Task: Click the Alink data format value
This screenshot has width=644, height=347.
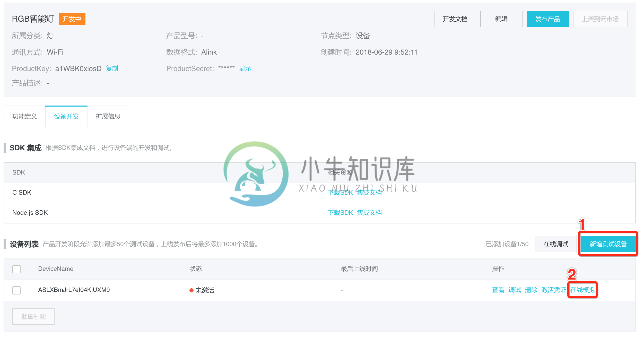Action: tap(209, 52)
